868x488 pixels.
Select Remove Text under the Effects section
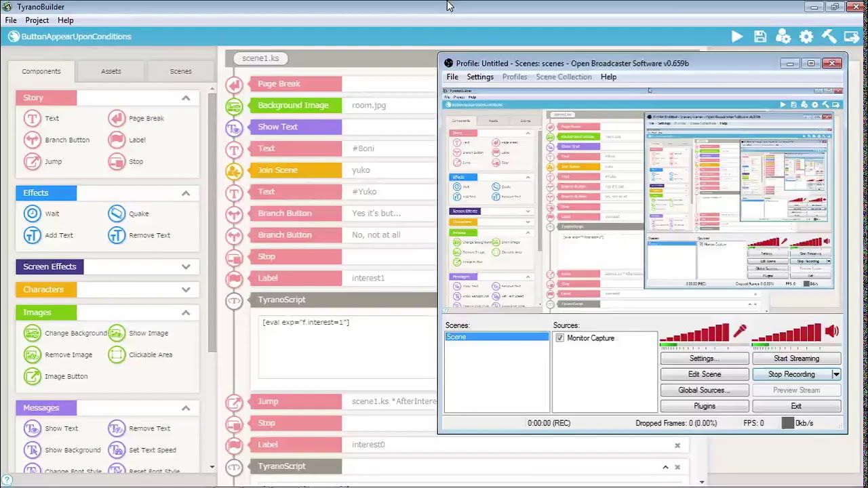(x=140, y=236)
